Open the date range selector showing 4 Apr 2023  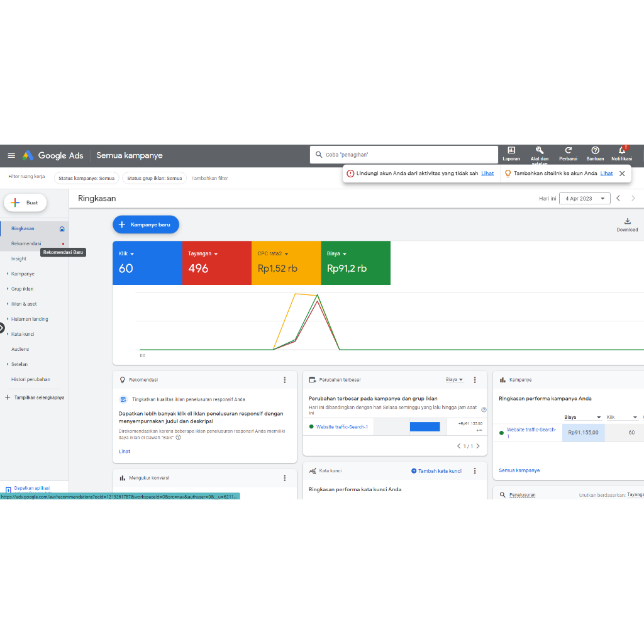584,198
